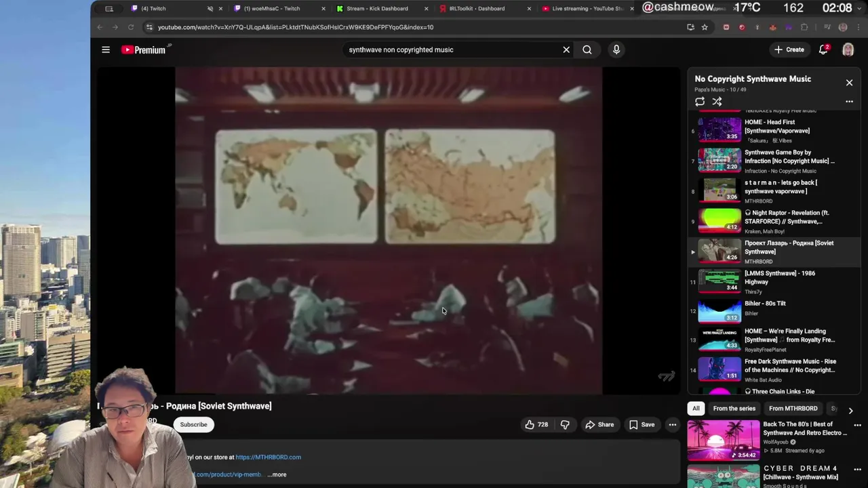Select the All filter chip

[x=696, y=409]
